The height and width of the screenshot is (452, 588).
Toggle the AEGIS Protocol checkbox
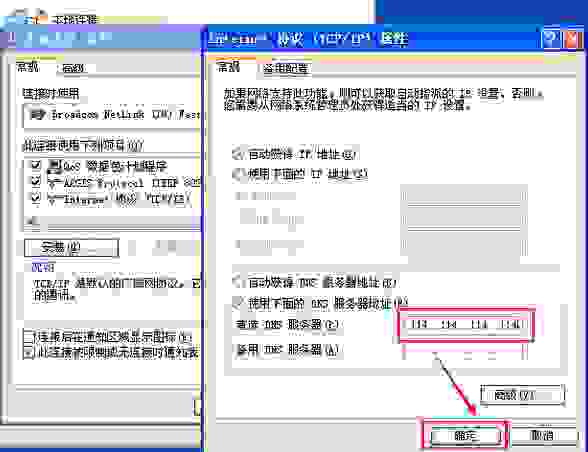(x=36, y=181)
